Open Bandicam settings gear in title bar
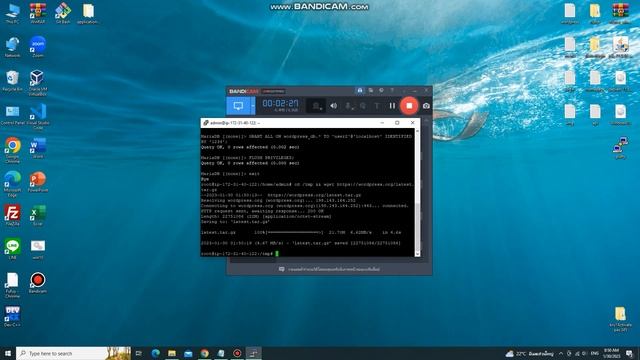 (x=381, y=90)
